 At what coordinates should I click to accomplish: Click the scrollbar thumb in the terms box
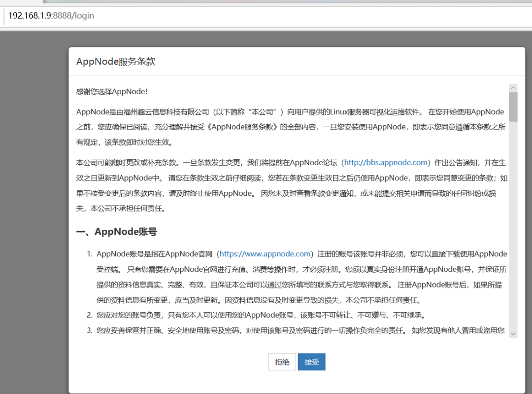click(513, 107)
